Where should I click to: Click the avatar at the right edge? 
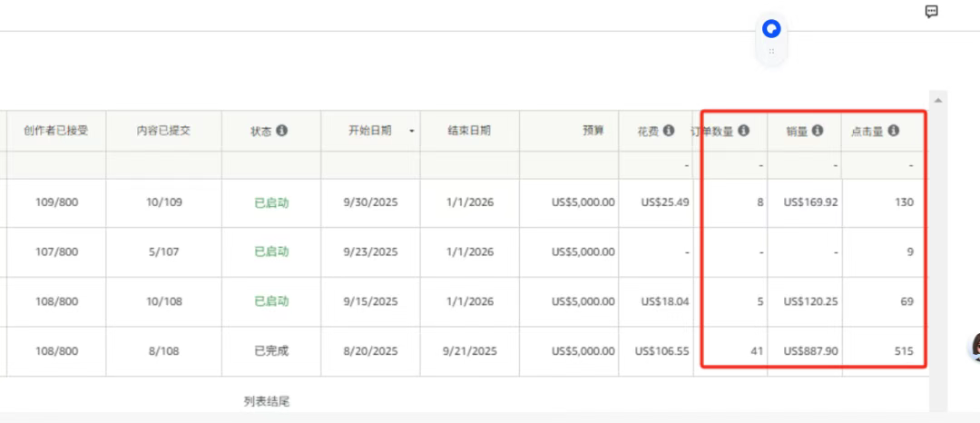point(976,346)
